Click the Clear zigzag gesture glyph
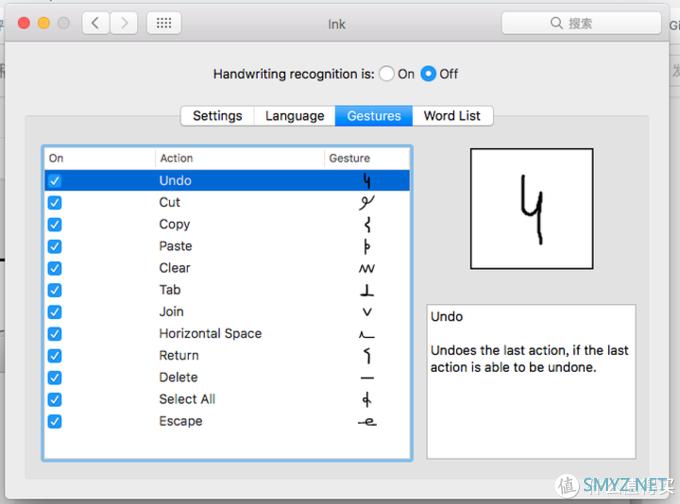Screen dimensions: 680x504 (x=366, y=268)
